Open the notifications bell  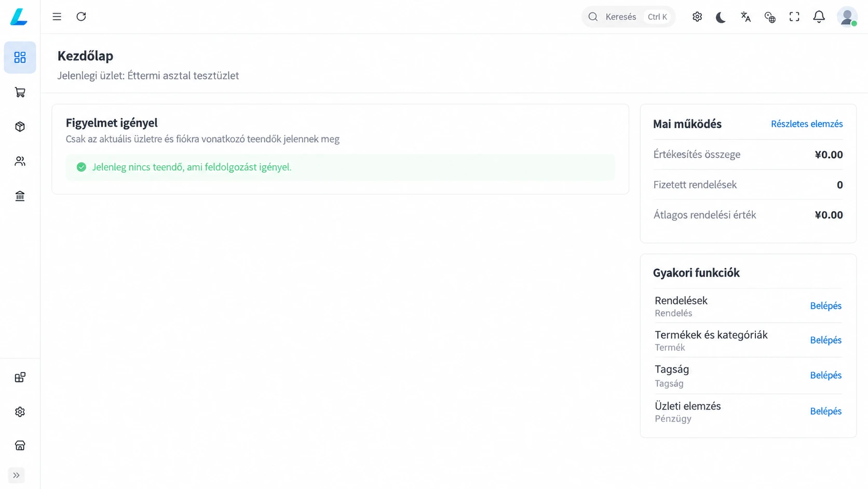click(819, 17)
